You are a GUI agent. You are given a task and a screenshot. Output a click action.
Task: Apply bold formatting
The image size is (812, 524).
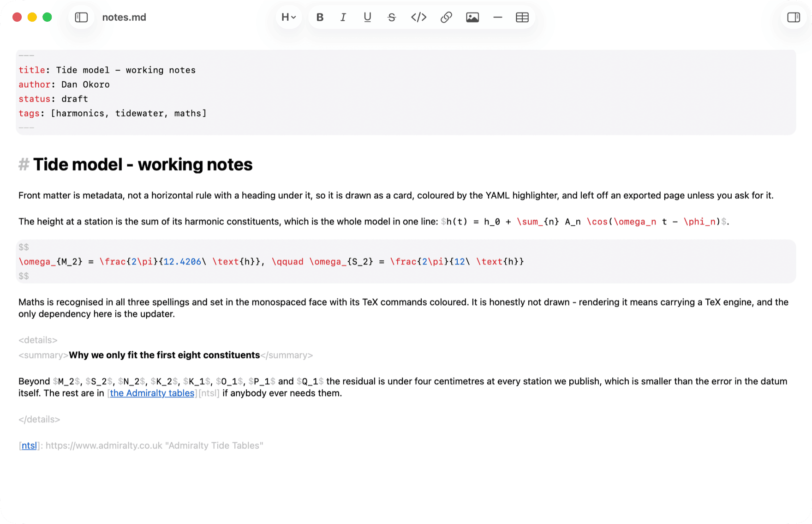click(x=320, y=18)
